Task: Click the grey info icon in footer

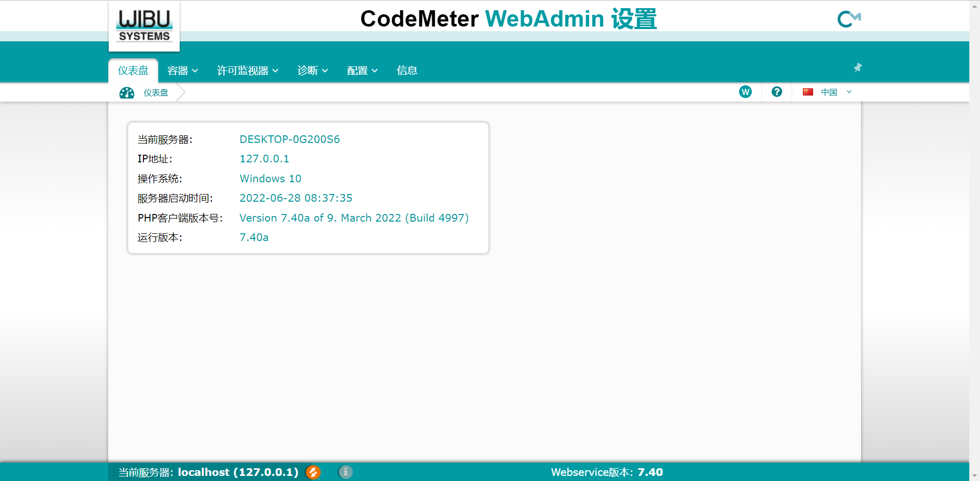Action: pos(346,472)
